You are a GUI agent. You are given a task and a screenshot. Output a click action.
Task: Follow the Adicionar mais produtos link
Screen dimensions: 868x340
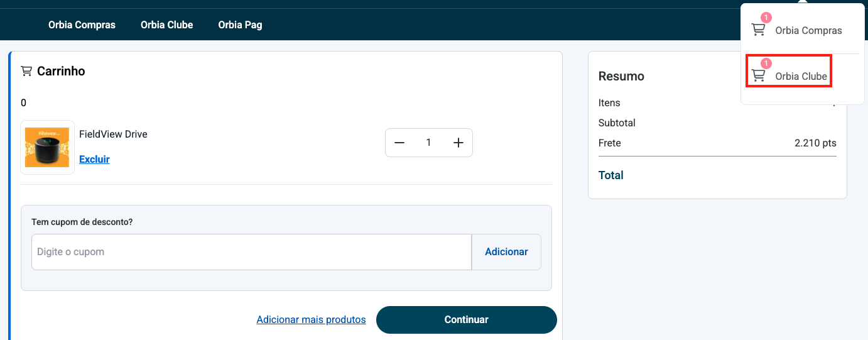tap(311, 320)
